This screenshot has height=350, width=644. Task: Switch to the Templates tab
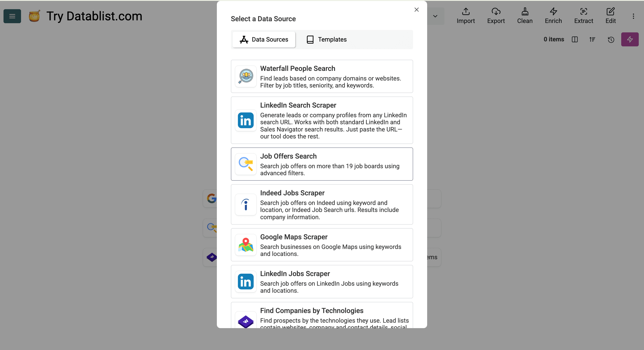(x=327, y=39)
